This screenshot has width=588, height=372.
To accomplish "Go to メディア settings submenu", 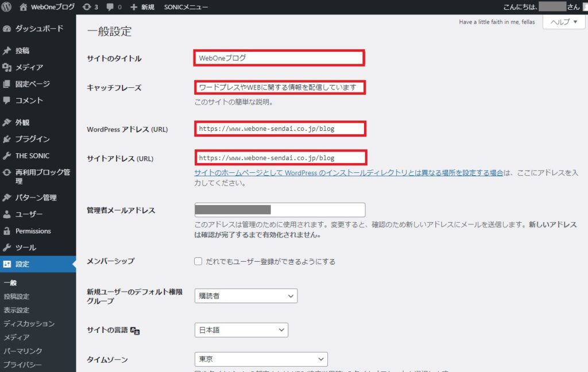I will point(17,338).
